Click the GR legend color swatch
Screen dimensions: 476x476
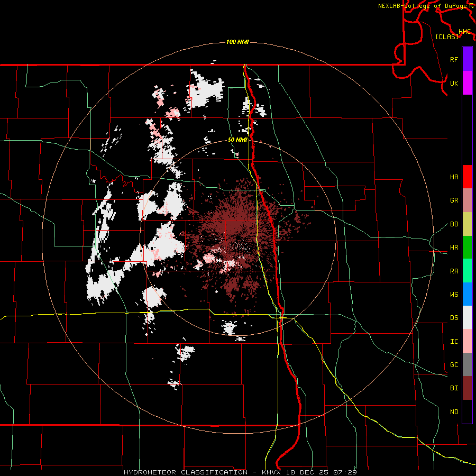pos(467,200)
